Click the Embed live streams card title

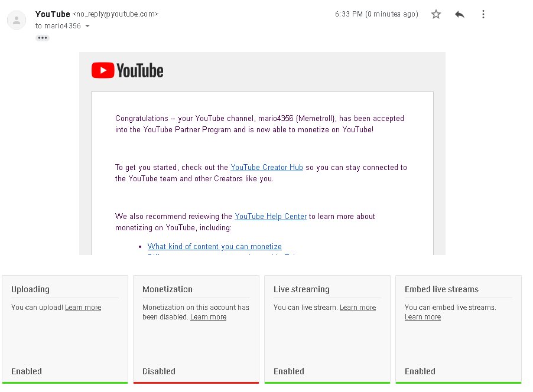tap(441, 289)
